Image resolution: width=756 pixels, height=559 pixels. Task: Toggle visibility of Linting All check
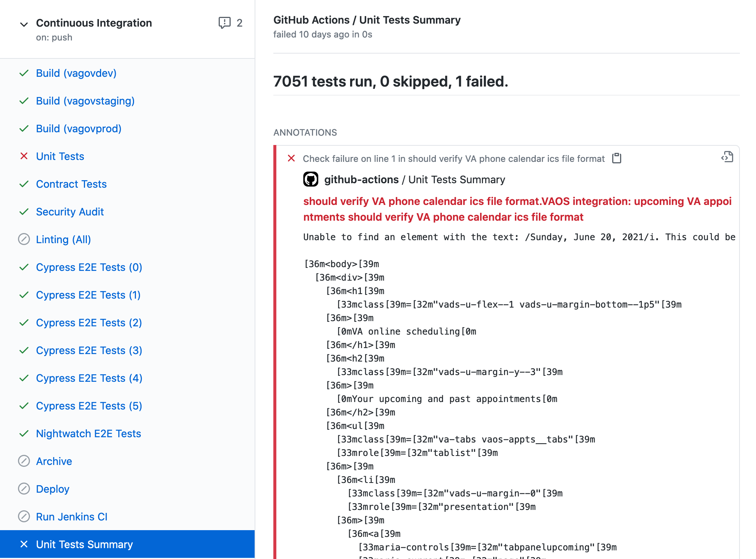(64, 239)
